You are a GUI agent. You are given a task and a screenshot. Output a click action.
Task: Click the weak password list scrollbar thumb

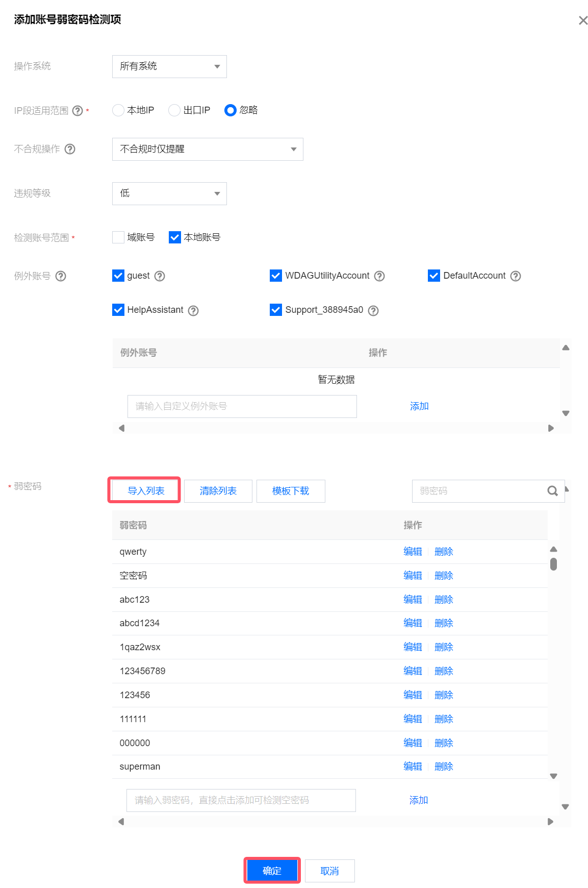[x=553, y=564]
